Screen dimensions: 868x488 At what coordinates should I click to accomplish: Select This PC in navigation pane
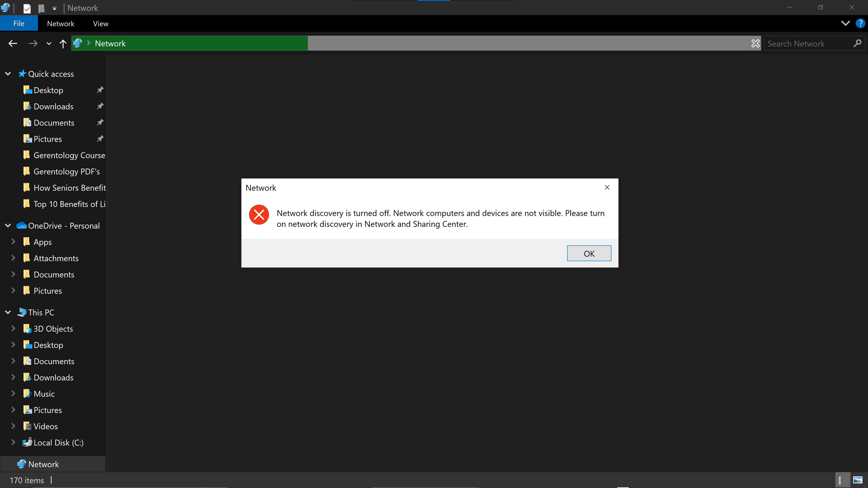[36, 312]
